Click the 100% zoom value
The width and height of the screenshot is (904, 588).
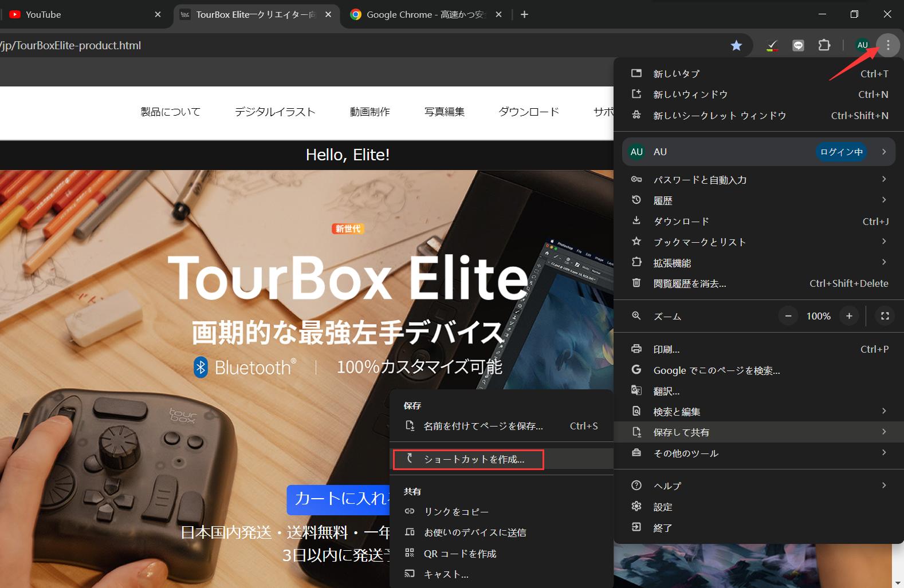coord(818,316)
